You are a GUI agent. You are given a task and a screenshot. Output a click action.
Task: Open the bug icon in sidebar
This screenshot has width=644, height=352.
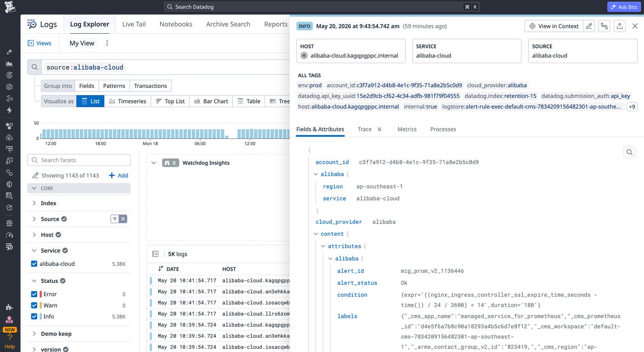tap(9, 224)
